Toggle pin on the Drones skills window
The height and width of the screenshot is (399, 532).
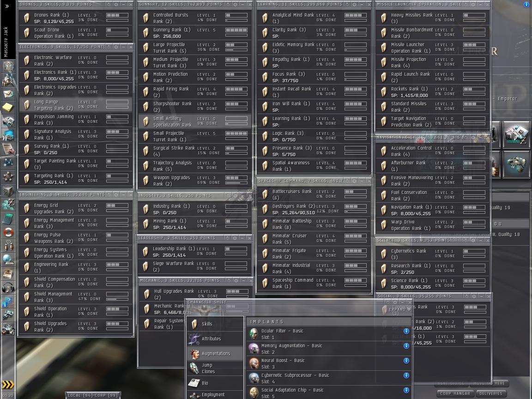pyautogui.click(x=116, y=5)
